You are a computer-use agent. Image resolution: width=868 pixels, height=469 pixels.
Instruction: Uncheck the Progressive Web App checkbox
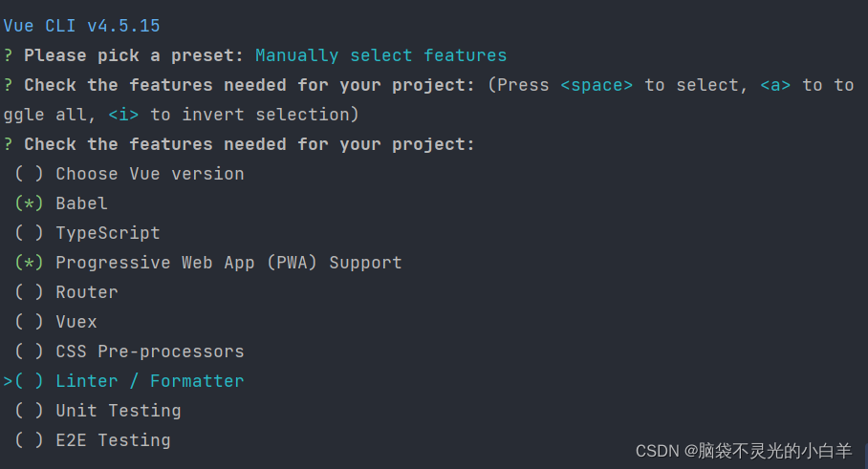coord(29,263)
